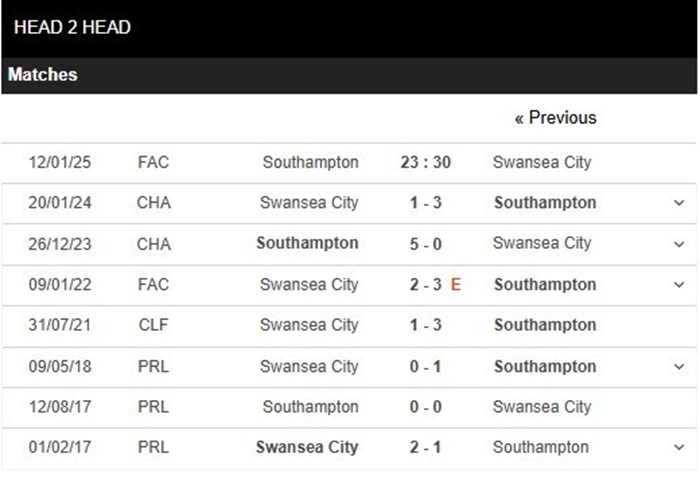The width and height of the screenshot is (700, 481).
Task: Click the 0 - 1 score on 09/05/18
Action: coord(425,367)
